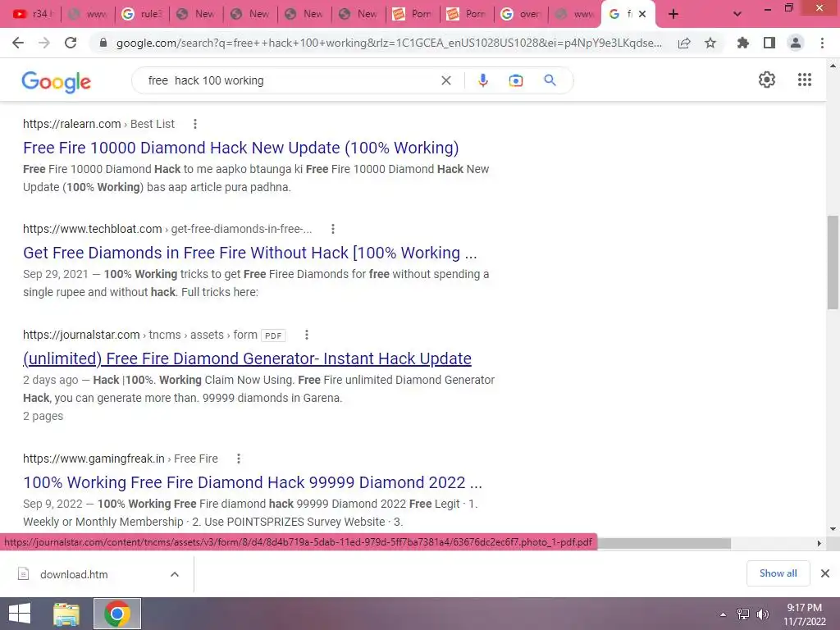This screenshot has width=840, height=630.
Task: Close the active Google search tab
Action: click(x=642, y=14)
